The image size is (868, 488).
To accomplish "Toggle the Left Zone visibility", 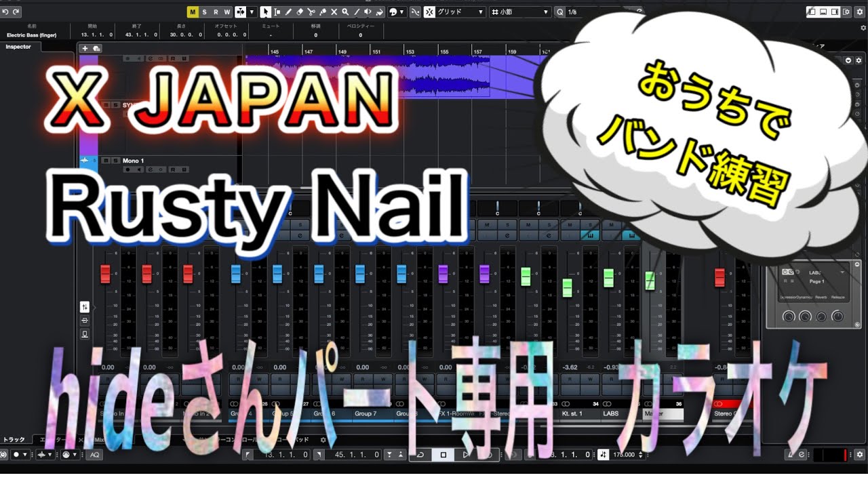I will coord(811,12).
